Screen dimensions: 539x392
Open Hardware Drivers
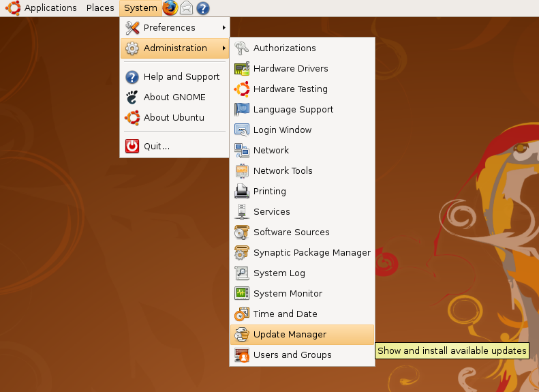pos(302,68)
